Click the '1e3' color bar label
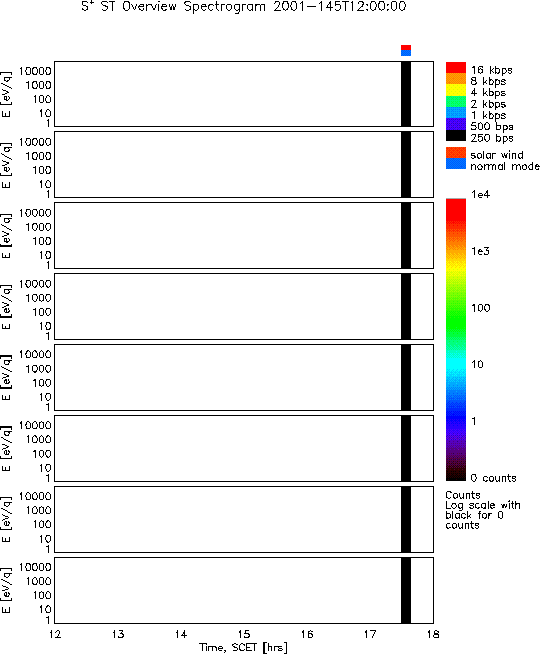The height and width of the screenshot is (654, 540). tap(480, 251)
